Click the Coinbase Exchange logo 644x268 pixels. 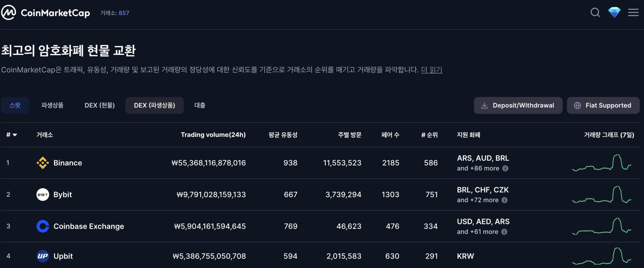[x=43, y=226]
